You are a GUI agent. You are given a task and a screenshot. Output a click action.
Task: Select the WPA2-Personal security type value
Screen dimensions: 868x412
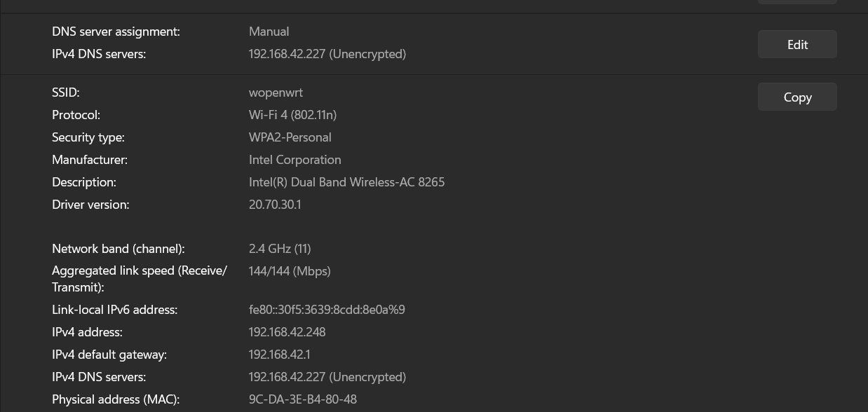pos(290,137)
